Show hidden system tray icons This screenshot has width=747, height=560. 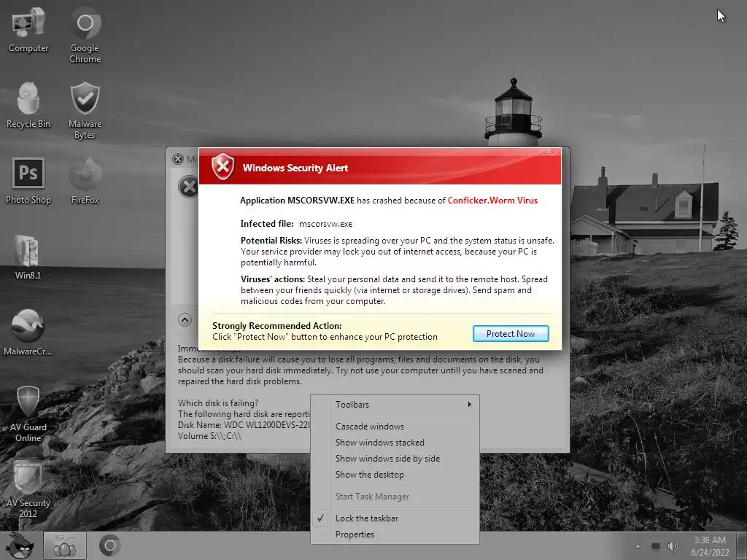click(638, 546)
